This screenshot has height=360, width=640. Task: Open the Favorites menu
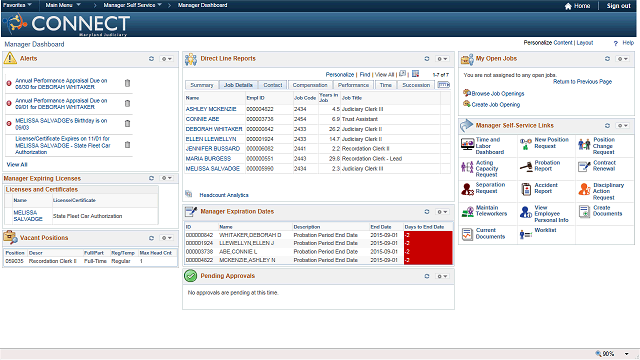(x=17, y=5)
